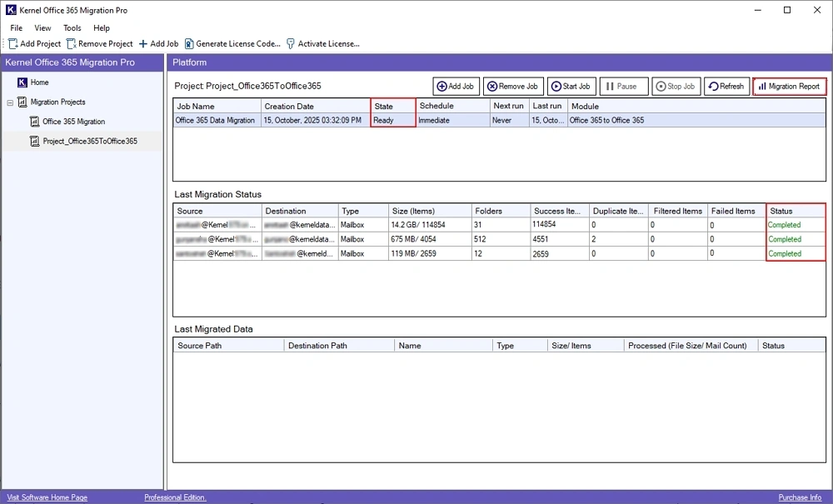Refresh the job list
This screenshot has width=833, height=504.
point(726,87)
